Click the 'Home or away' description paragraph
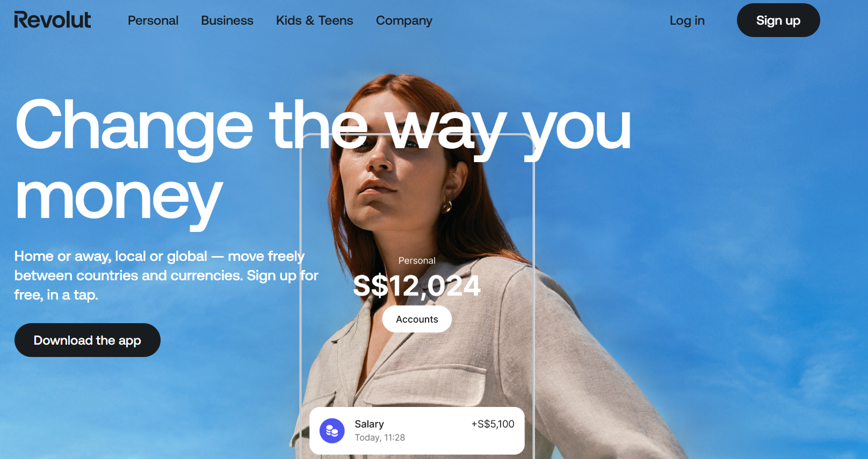The image size is (868, 459). coord(167,275)
